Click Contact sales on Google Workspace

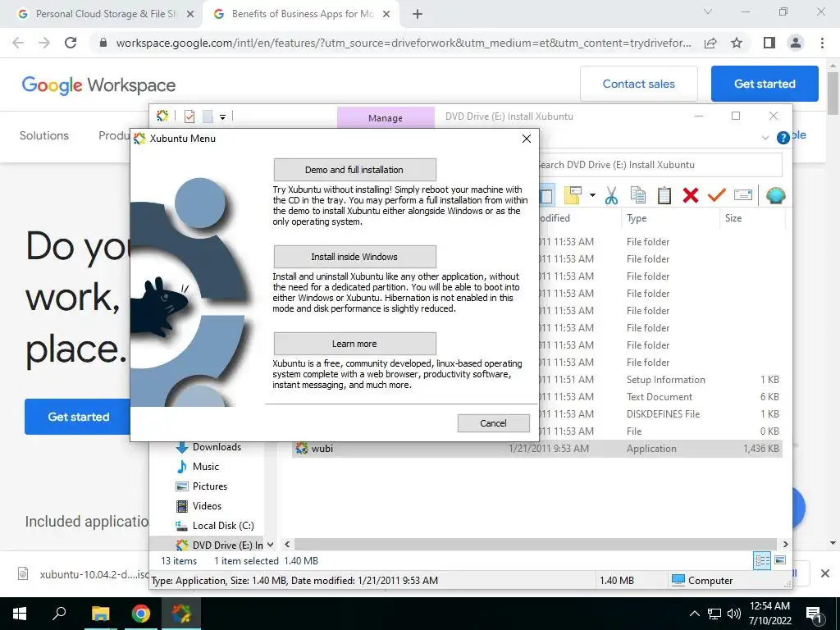pyautogui.click(x=638, y=84)
